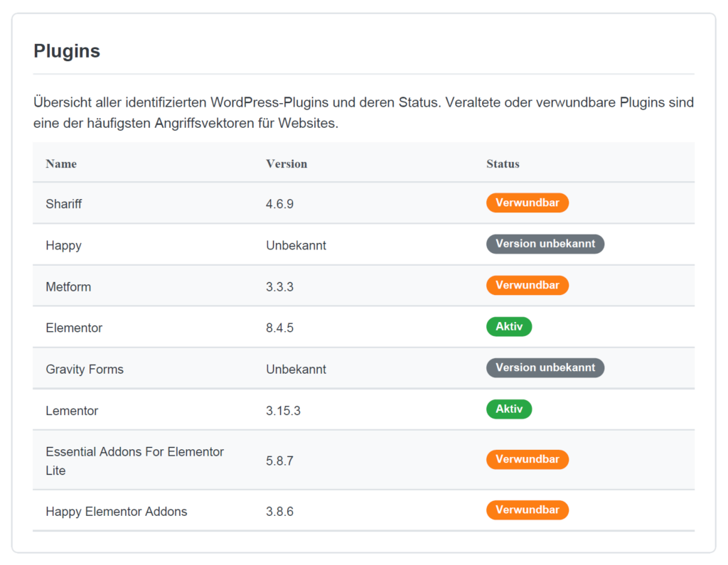This screenshot has height=565, width=728.
Task: Select the Happy Elementor Addons plugin name
Action: [x=117, y=512]
